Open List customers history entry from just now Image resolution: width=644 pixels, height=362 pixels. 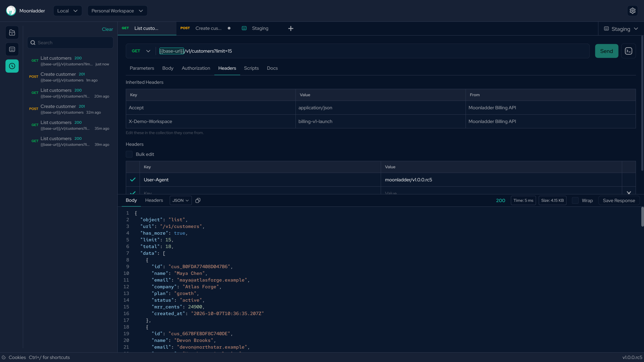point(70,61)
